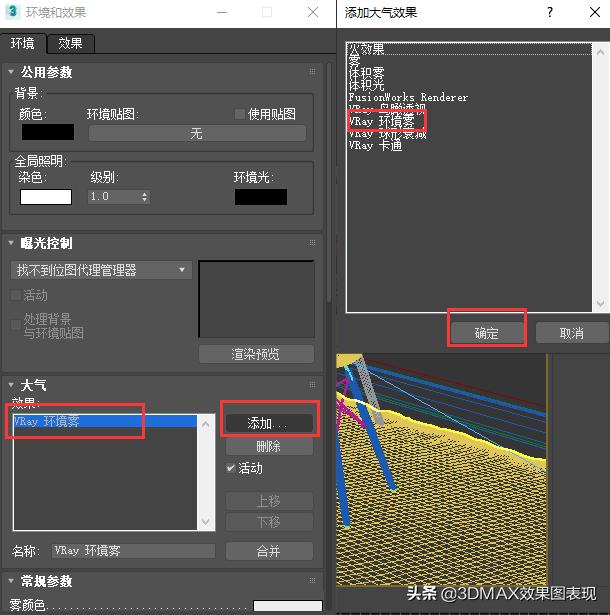The width and height of the screenshot is (610, 615).
Task: Click the 名称 text field
Action: click(x=133, y=551)
